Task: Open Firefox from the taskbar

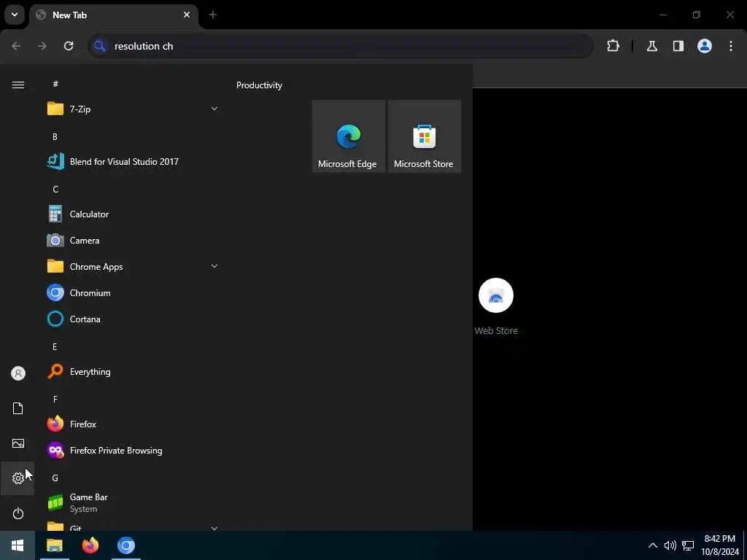Action: coord(90,545)
